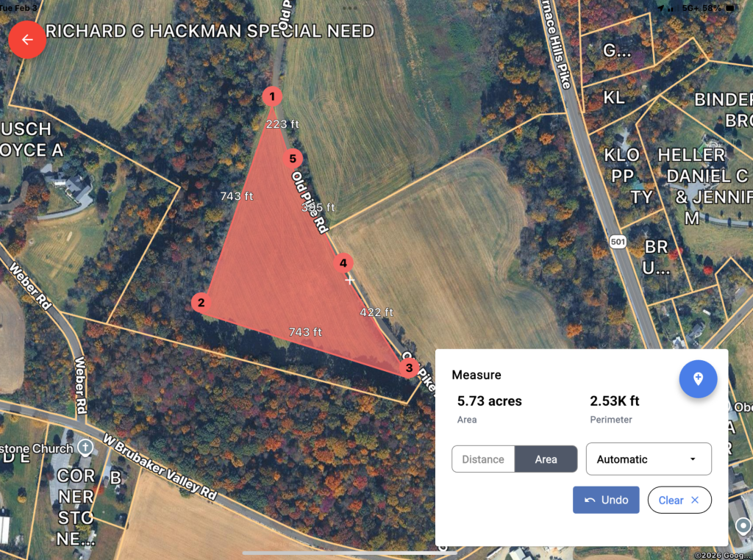The image size is (753, 560).
Task: Click the Route 501 highway shield
Action: click(618, 241)
